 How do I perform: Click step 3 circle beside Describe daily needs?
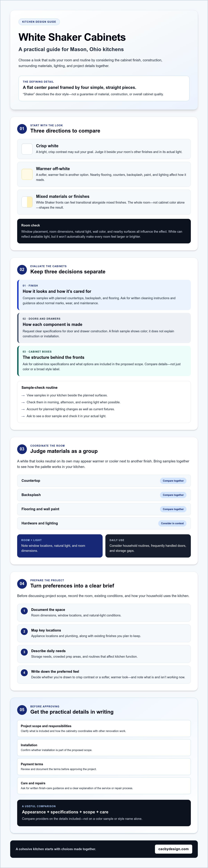(x=24, y=652)
